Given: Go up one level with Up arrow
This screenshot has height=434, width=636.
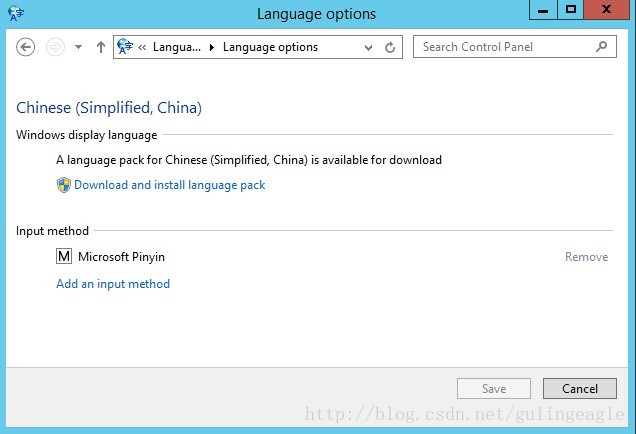Looking at the screenshot, I should point(101,47).
